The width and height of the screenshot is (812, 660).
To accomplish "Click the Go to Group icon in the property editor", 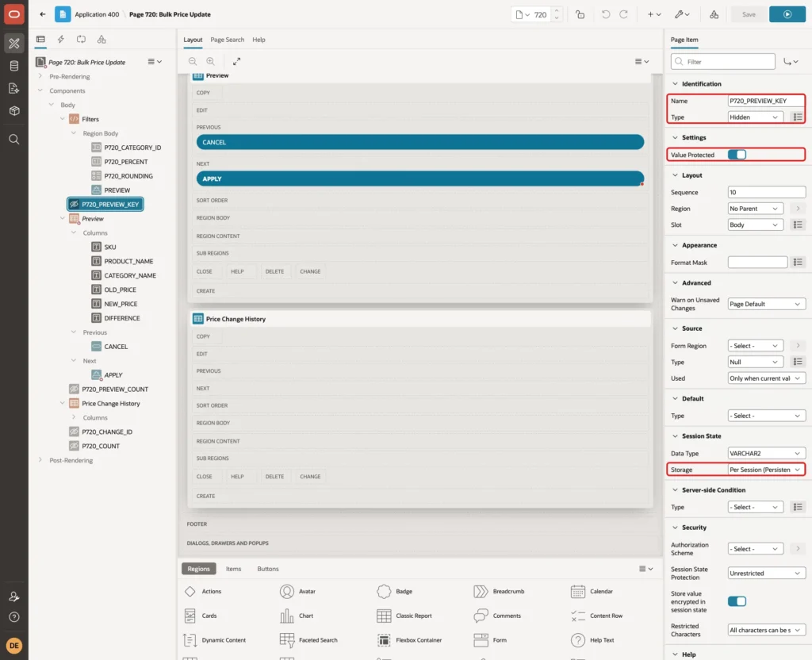I will 791,62.
